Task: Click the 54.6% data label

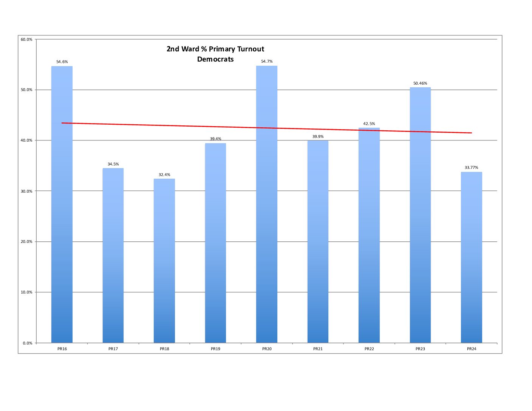Action: coord(62,62)
